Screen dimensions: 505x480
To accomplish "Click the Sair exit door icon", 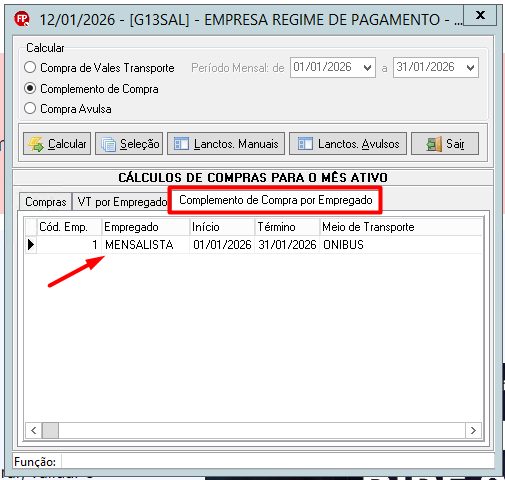I will click(434, 144).
